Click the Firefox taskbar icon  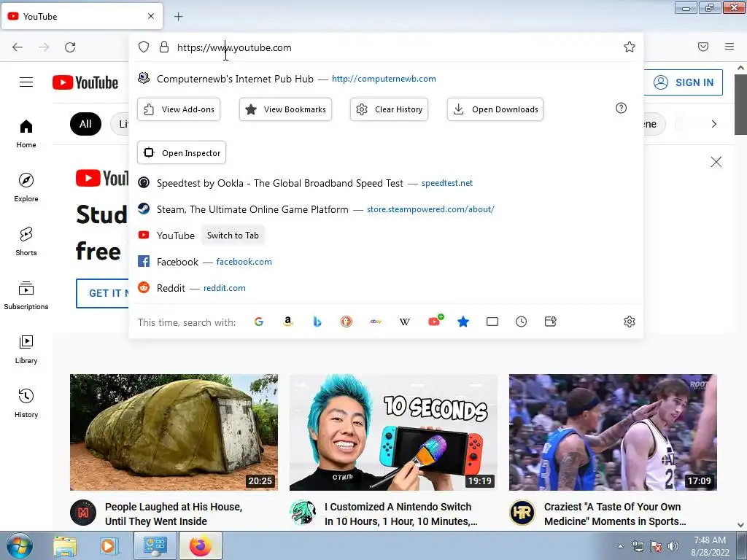[201, 545]
